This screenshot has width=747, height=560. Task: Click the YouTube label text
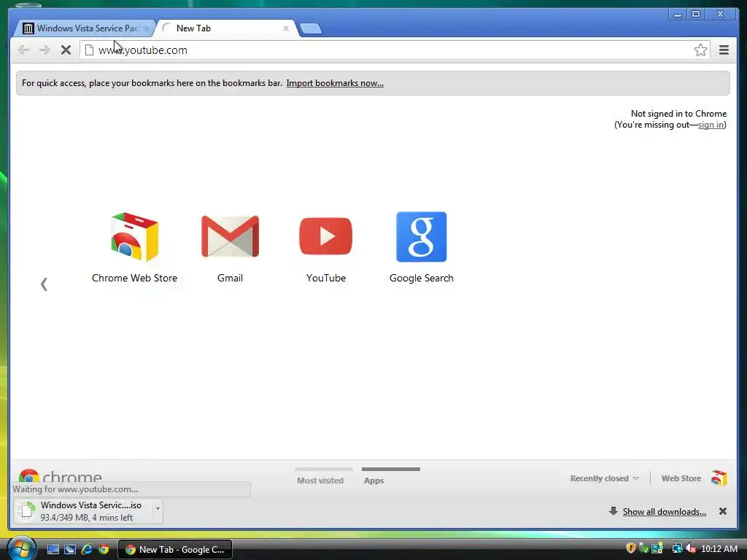pos(326,278)
